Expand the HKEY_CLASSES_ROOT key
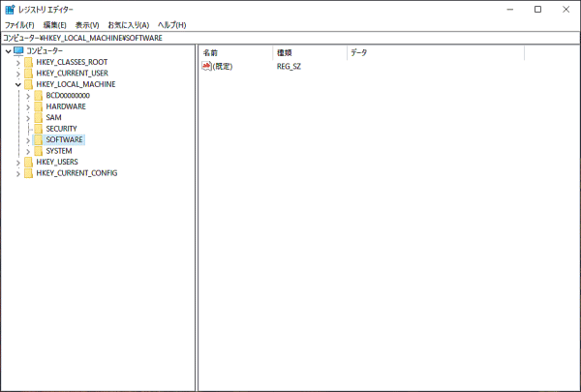The height and width of the screenshot is (392, 581). [17, 63]
